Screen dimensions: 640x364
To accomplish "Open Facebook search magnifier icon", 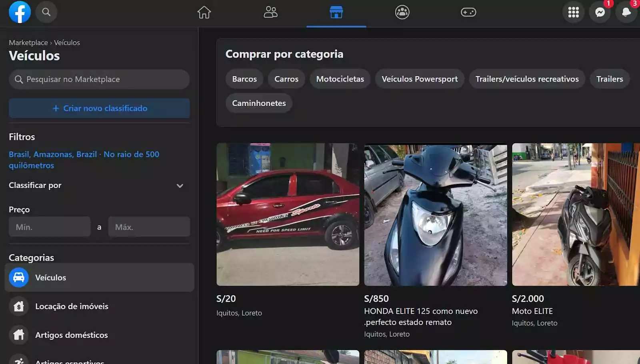I will point(46,12).
